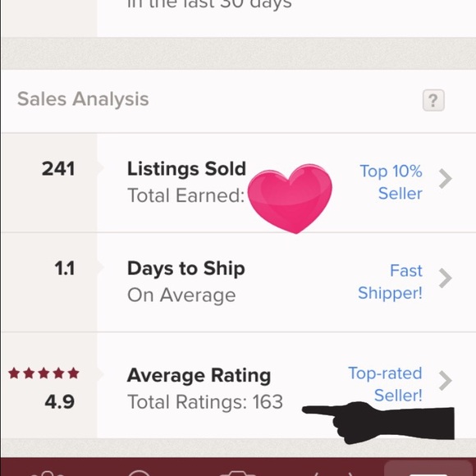This screenshot has height=476, width=476.
Task: Tap the Total Ratings: 163 text
Action: (205, 402)
